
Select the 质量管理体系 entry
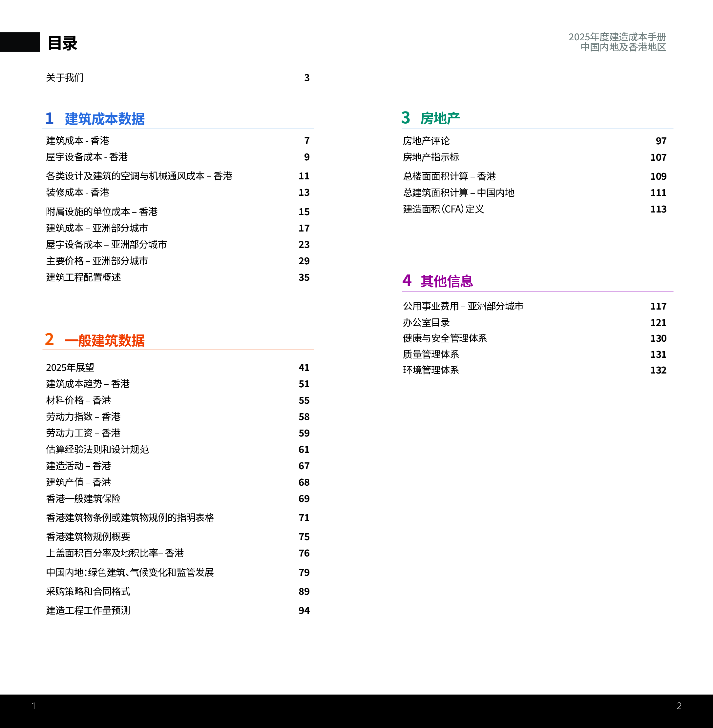(431, 354)
